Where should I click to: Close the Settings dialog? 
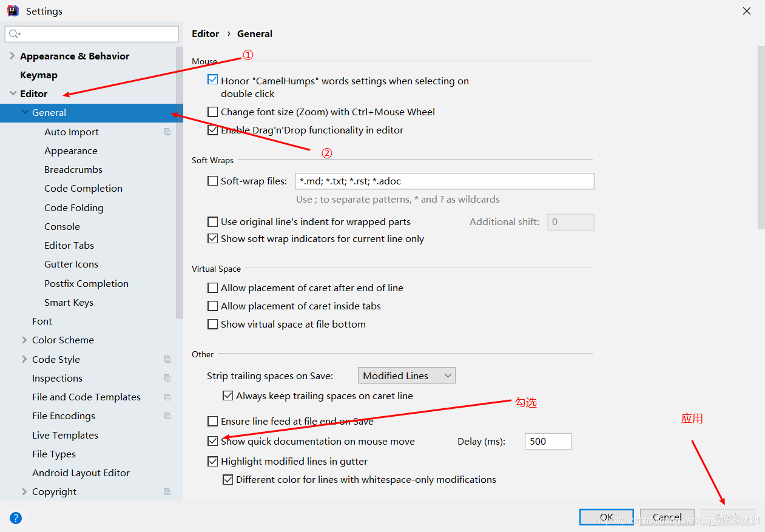(747, 11)
